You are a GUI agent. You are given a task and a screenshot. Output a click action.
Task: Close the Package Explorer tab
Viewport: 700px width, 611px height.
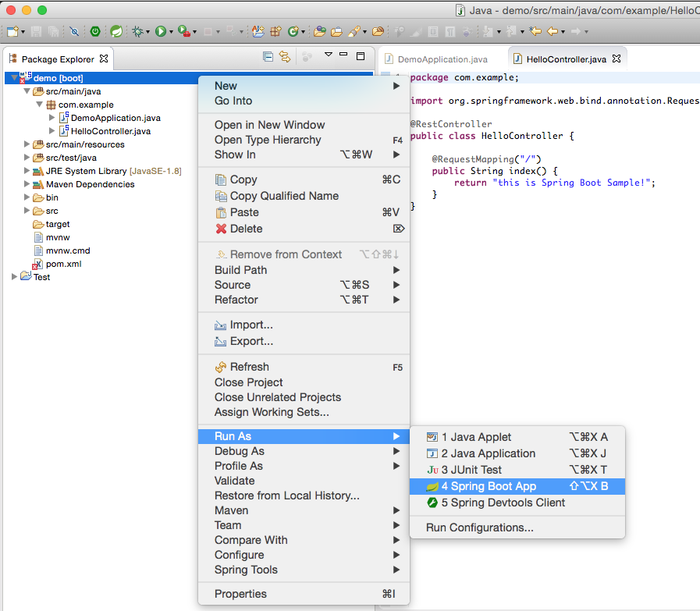[104, 59]
